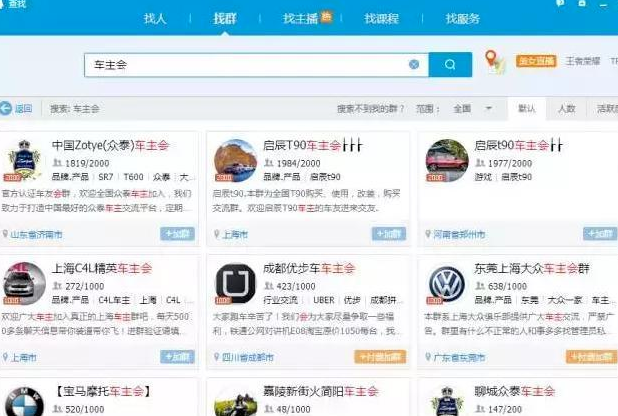
Task: Click the map location pin icon
Action: (x=494, y=62)
